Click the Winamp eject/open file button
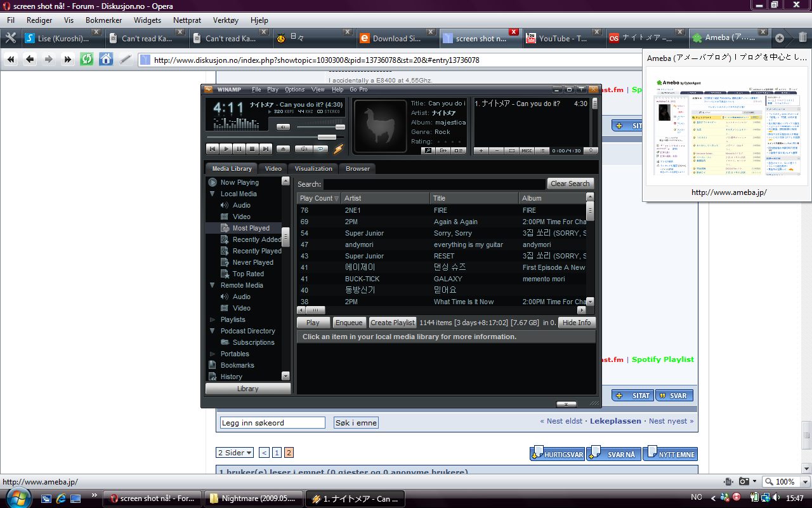 click(x=283, y=149)
